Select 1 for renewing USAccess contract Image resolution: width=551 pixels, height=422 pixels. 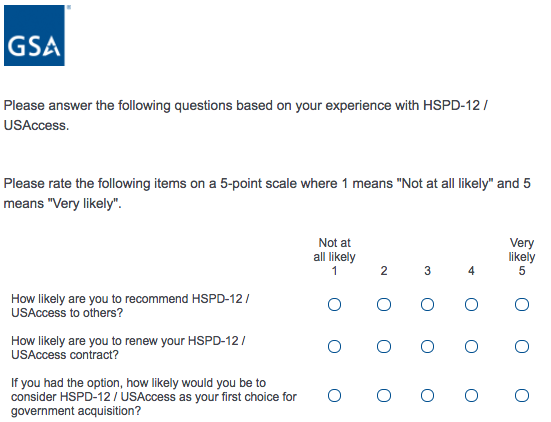pos(334,346)
